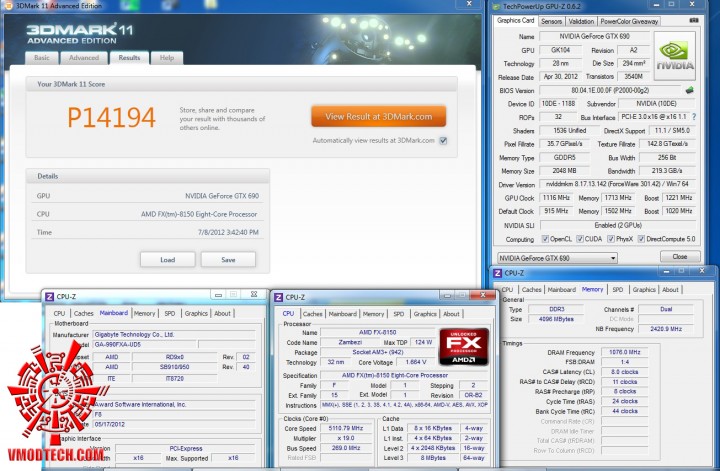Open SPD tab in the CPU-Z Memory window
The image size is (720, 471).
[618, 290]
